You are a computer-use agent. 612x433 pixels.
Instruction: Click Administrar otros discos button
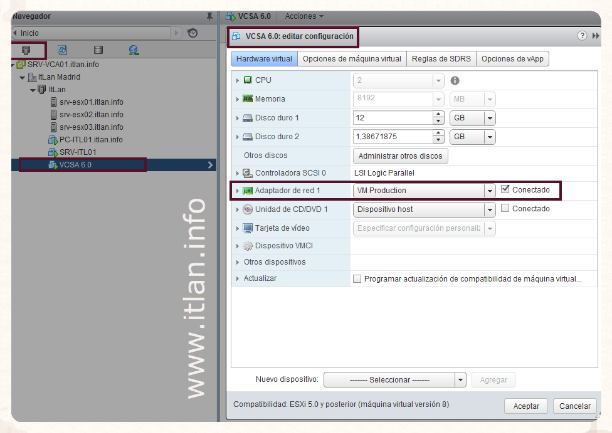[401, 155]
